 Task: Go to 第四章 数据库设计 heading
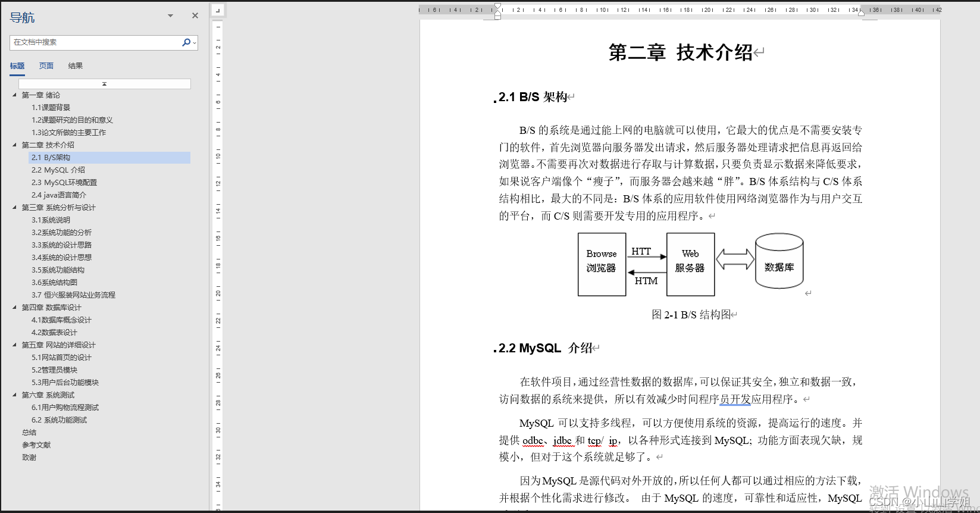tap(51, 308)
